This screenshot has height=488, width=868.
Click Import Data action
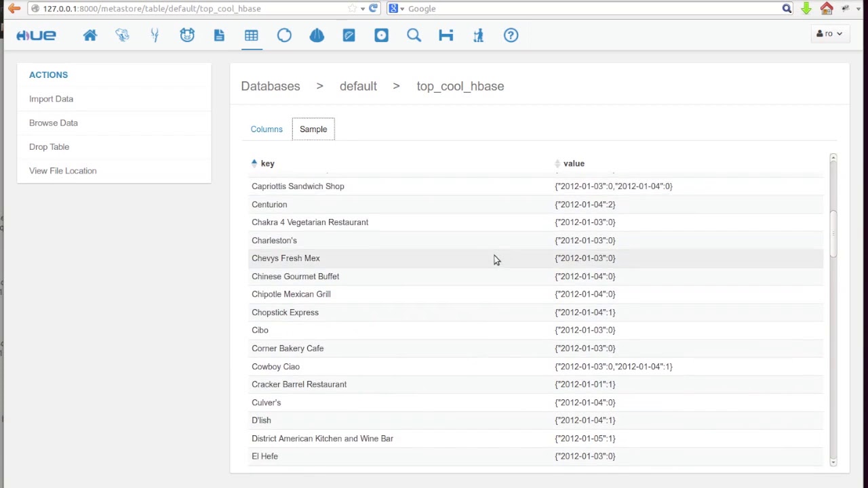click(x=51, y=99)
